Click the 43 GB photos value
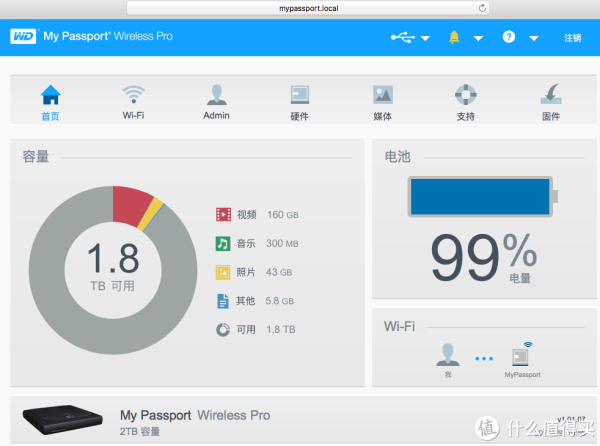 coord(279,272)
